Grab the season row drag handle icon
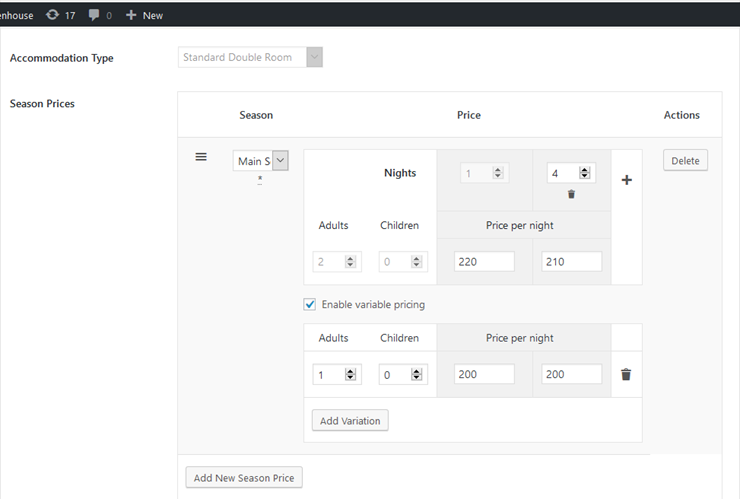This screenshot has width=740, height=499. 201,157
